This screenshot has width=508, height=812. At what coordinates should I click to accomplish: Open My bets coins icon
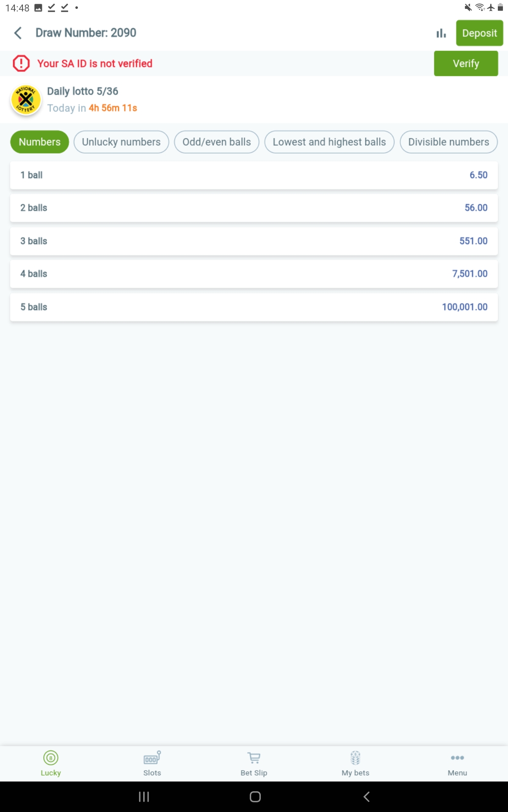tap(355, 758)
